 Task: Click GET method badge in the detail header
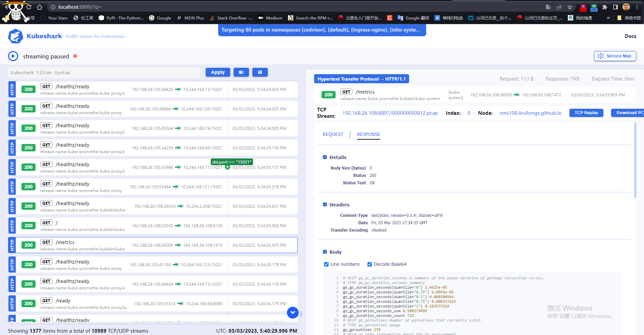click(346, 92)
